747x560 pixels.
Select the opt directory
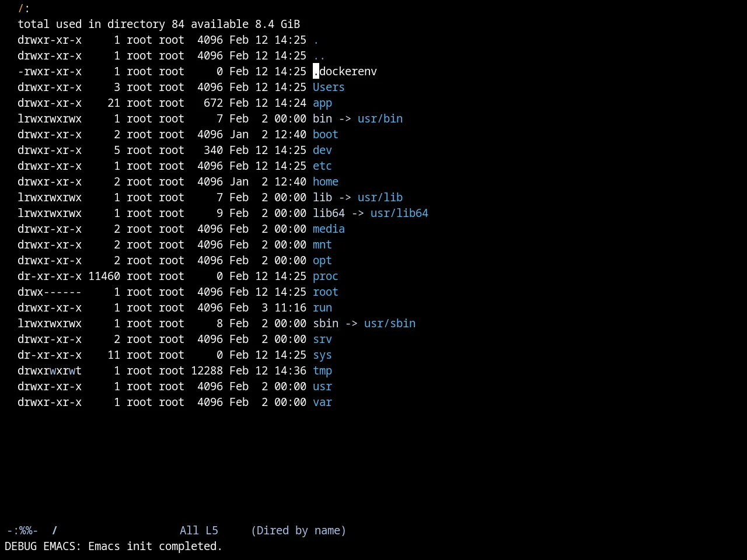322,260
